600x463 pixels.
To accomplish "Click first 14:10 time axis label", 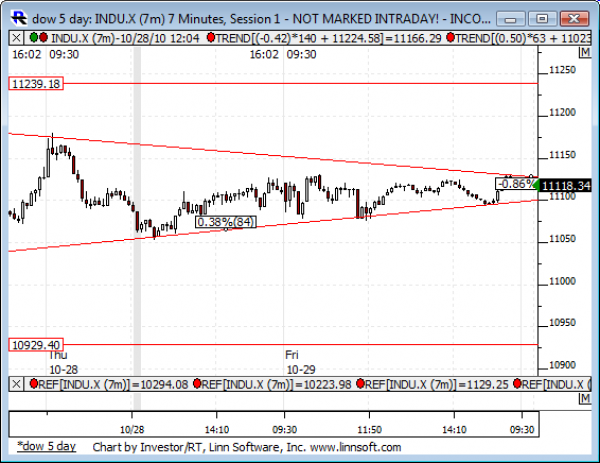I will 217,430.
